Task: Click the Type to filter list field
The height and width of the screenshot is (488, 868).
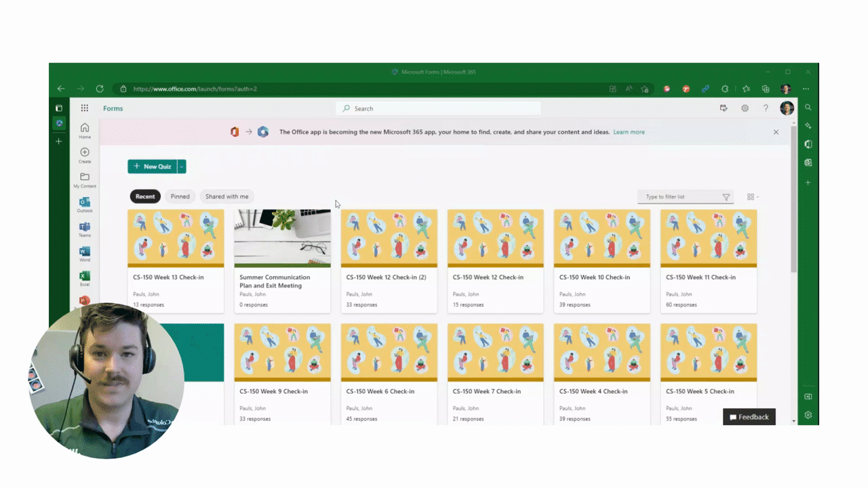Action: pos(680,197)
